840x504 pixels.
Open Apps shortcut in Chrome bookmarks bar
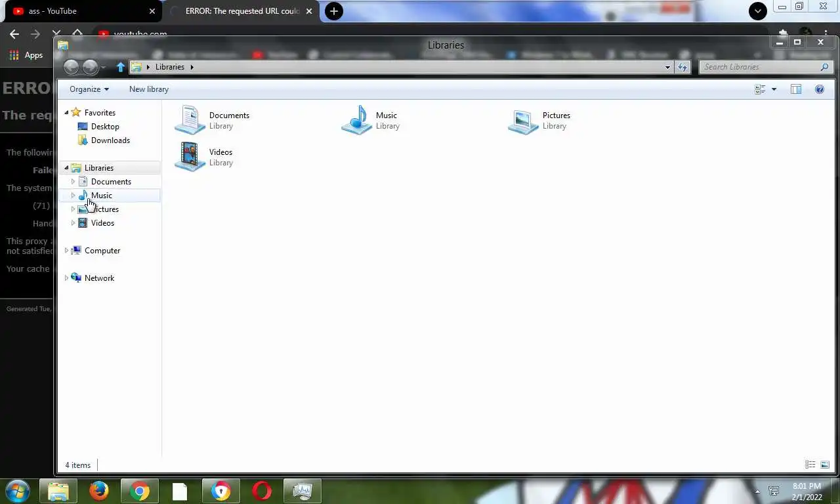pos(26,55)
